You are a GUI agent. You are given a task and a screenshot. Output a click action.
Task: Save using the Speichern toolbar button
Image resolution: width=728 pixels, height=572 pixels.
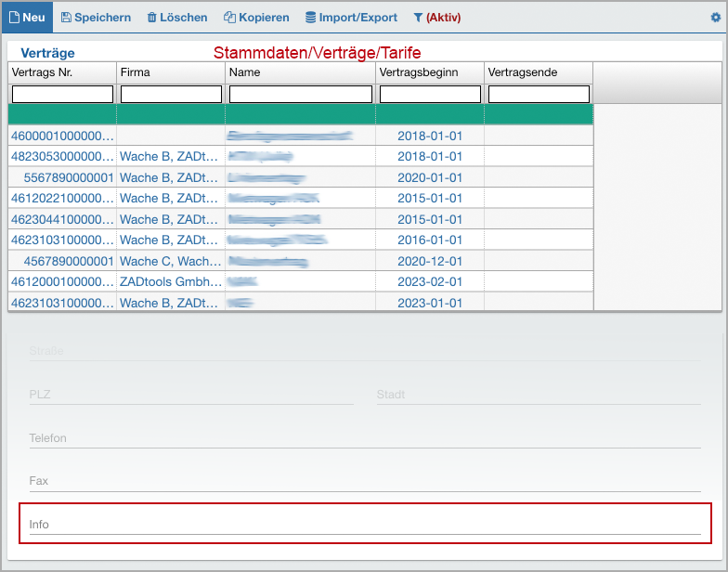(x=96, y=18)
